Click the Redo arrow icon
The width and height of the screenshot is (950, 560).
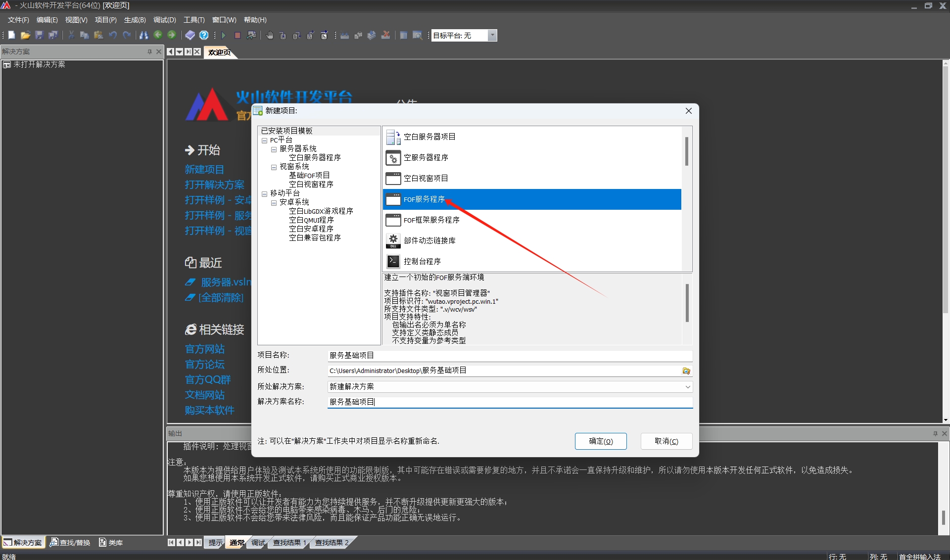click(127, 35)
